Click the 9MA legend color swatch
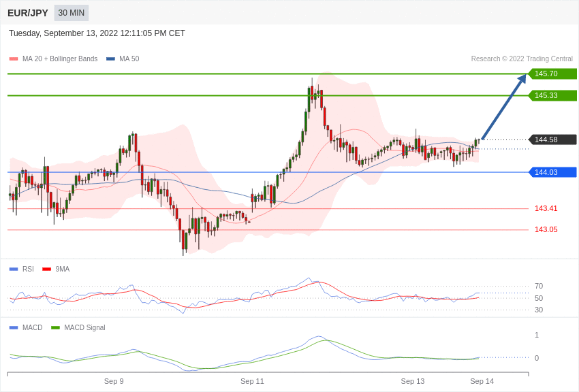Viewport: 579px width, 392px height. (x=47, y=269)
